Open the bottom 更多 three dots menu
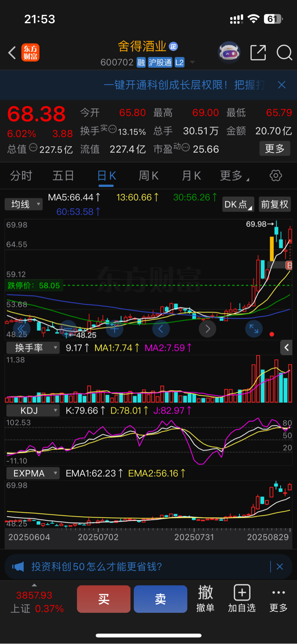The height and width of the screenshot is (644, 297). click(278, 599)
